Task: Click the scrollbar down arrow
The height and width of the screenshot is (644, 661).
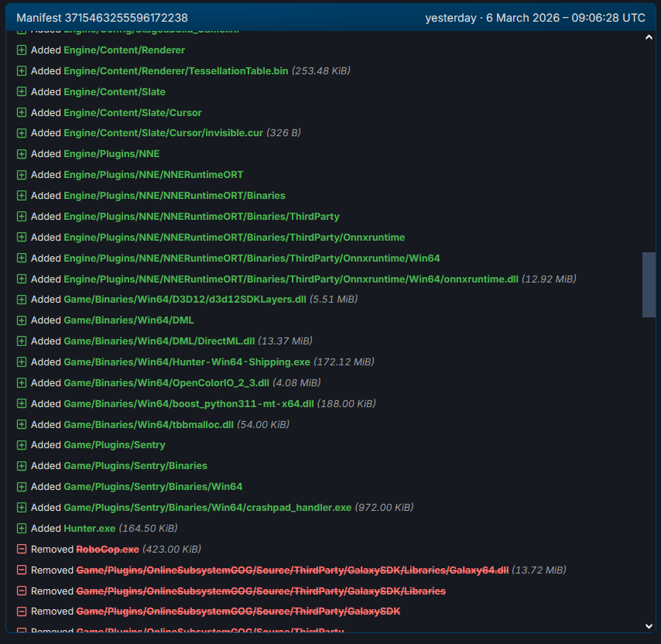Action: click(649, 626)
